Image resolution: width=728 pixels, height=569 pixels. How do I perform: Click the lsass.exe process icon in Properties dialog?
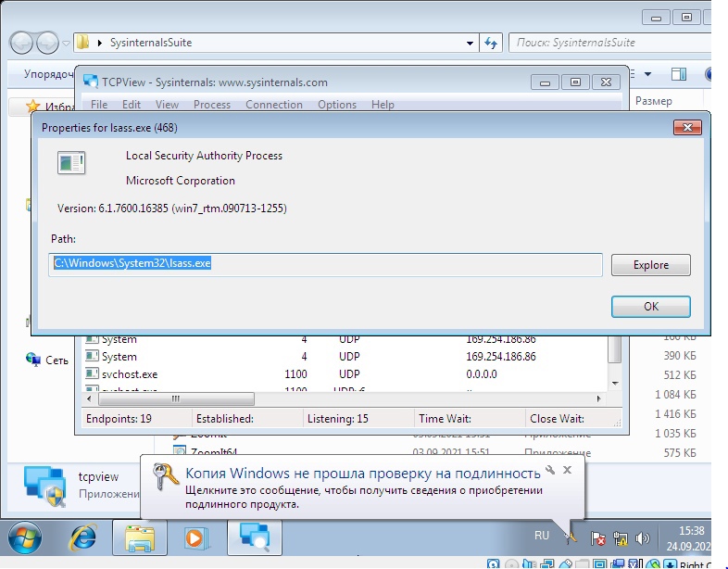(71, 162)
